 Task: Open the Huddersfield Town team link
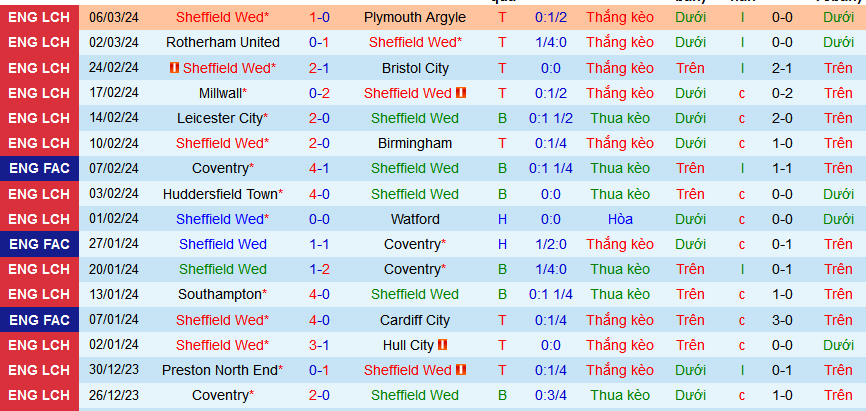[x=222, y=194]
